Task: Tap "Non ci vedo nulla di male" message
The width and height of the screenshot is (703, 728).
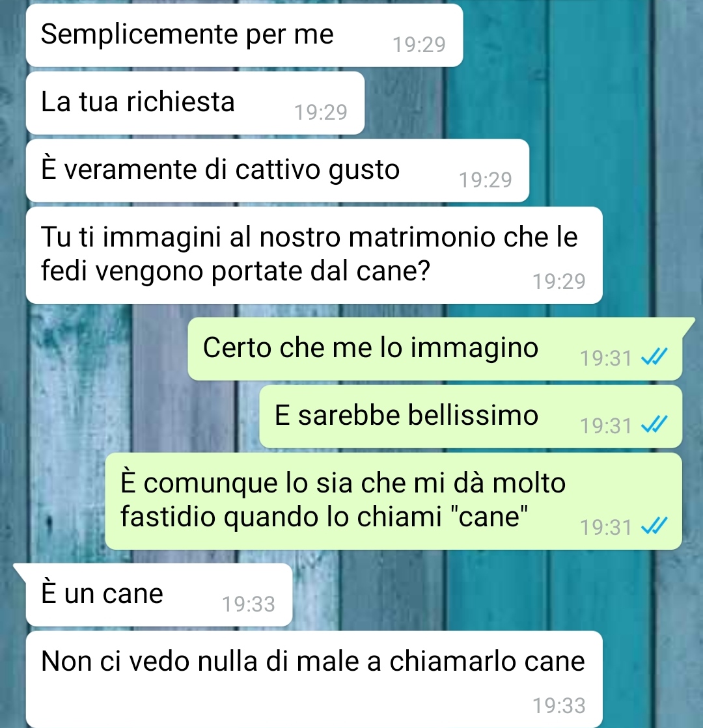Action: tap(314, 679)
